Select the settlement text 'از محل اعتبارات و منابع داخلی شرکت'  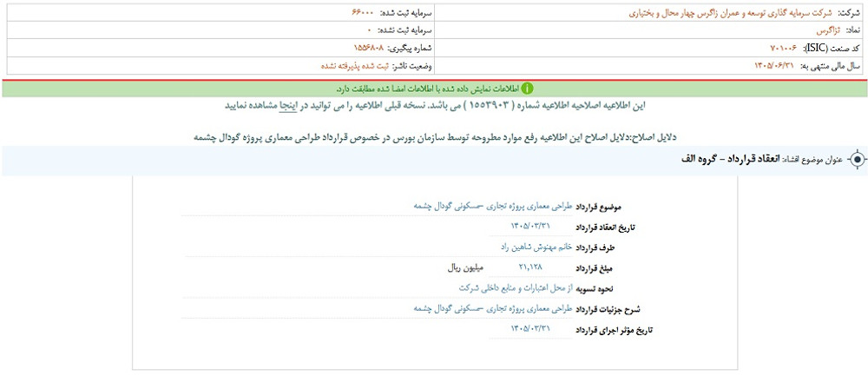tap(516, 287)
